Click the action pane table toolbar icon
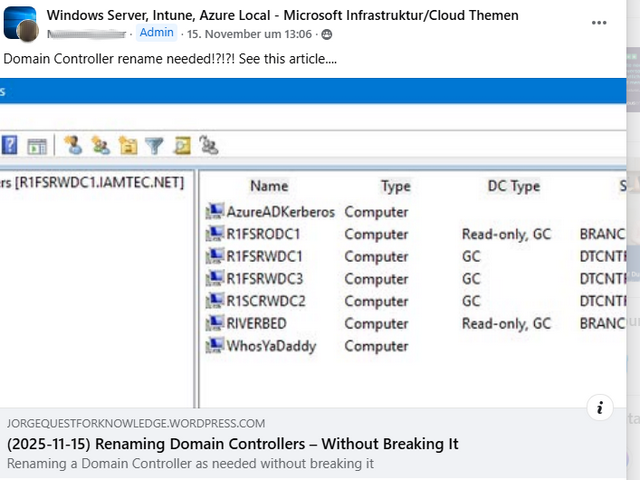The image size is (640, 480). coord(37,146)
